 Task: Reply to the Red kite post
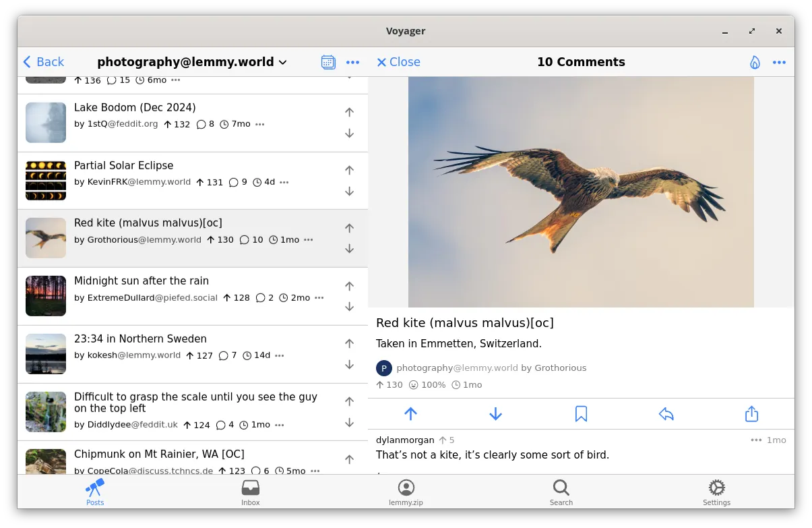tap(666, 414)
